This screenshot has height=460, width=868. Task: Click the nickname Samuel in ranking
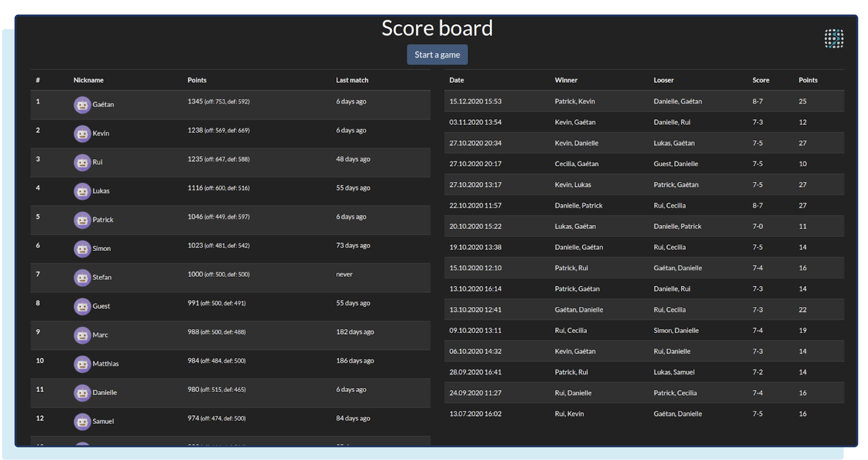(x=103, y=421)
